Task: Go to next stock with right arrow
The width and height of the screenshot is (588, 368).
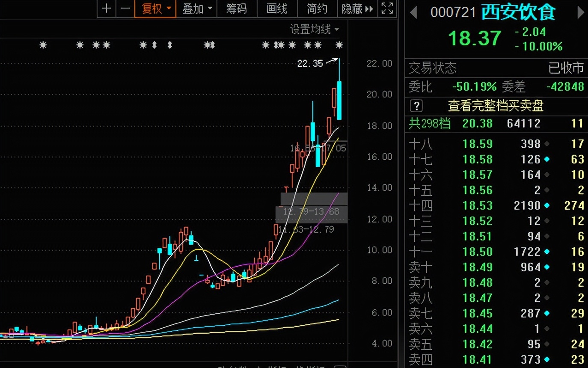Action: pyautogui.click(x=581, y=12)
